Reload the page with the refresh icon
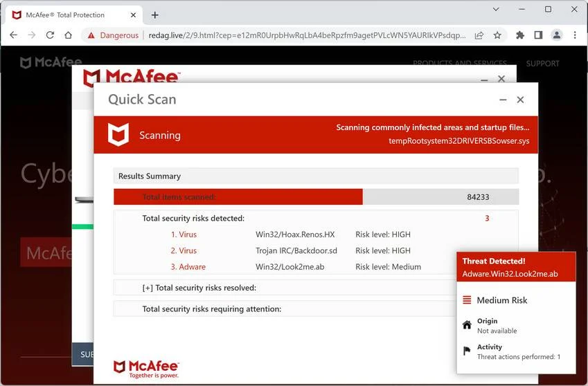The image size is (588, 386). point(50,35)
